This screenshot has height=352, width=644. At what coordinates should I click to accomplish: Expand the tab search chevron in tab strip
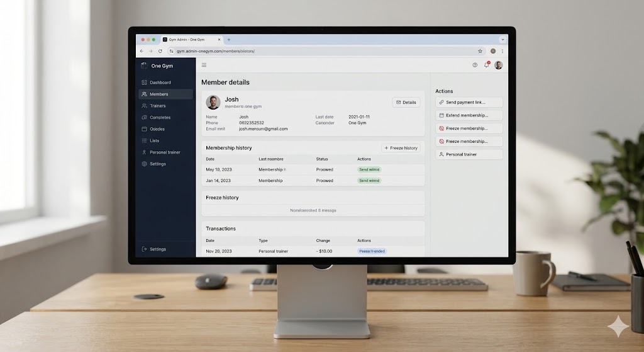pos(502,40)
